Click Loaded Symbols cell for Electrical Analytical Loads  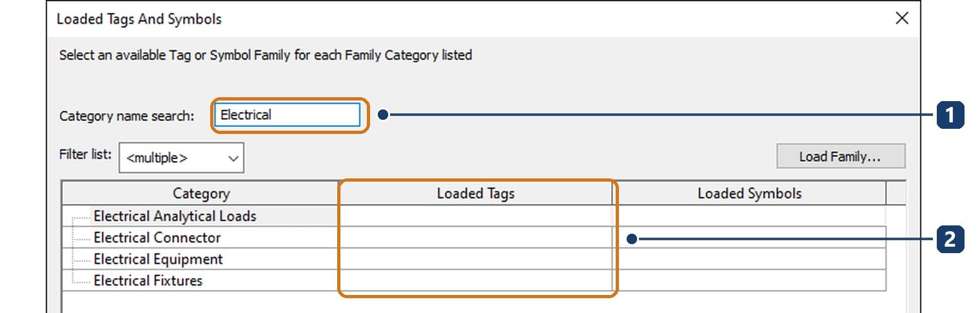pos(749,216)
